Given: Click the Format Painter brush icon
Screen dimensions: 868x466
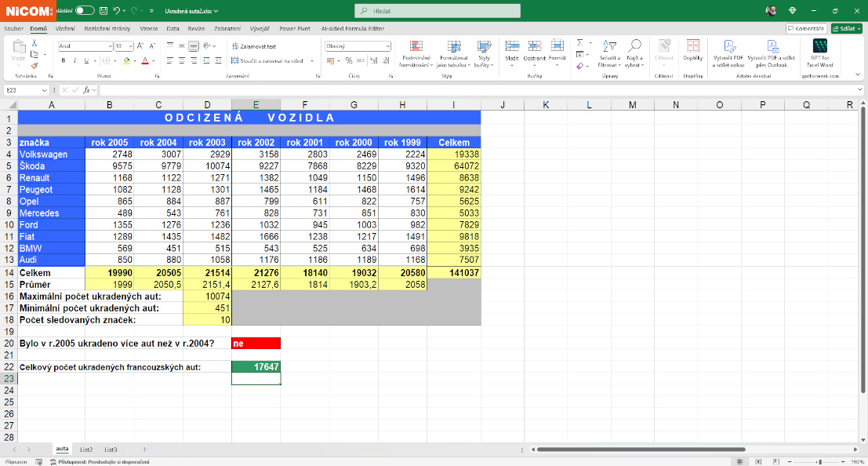Looking at the screenshot, I should pyautogui.click(x=35, y=65).
